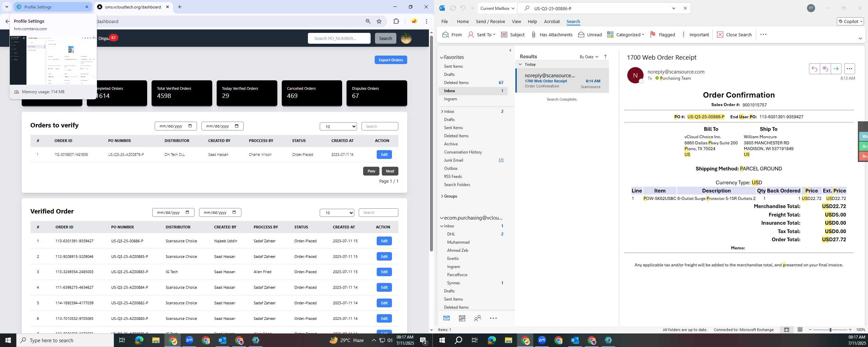Click the Has Attachments paperclip filter
The image size is (868, 347).
tap(552, 35)
